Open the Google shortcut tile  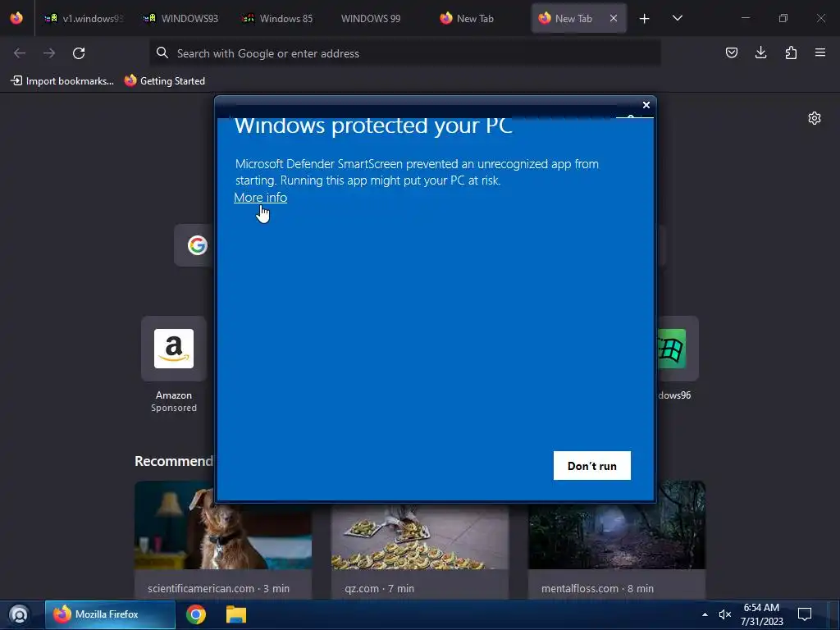tap(194, 245)
